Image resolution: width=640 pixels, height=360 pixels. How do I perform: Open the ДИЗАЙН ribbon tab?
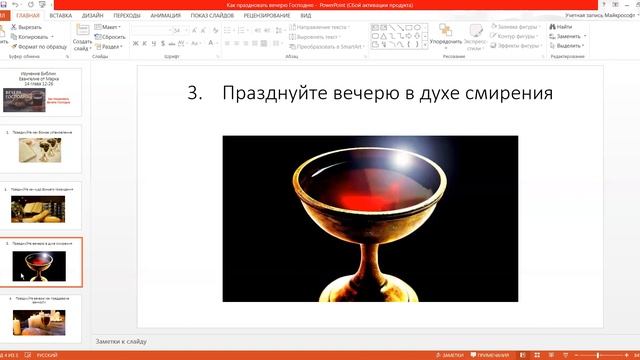93,16
